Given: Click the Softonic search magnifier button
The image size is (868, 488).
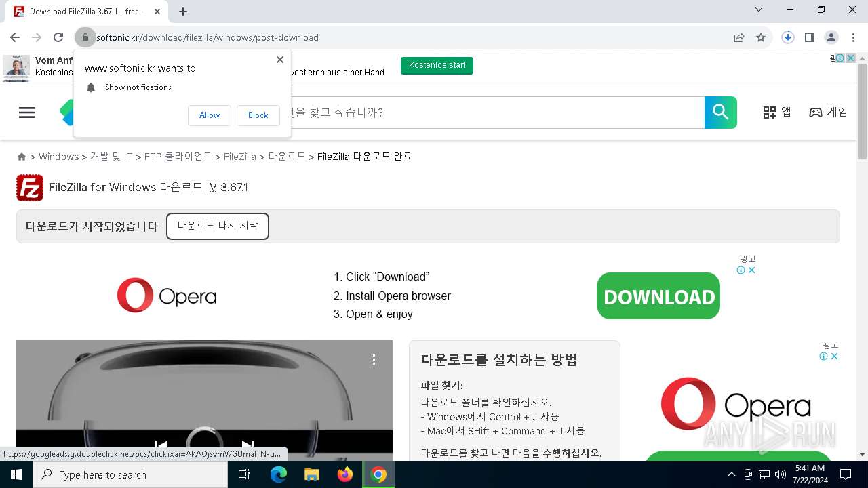Looking at the screenshot, I should (721, 113).
